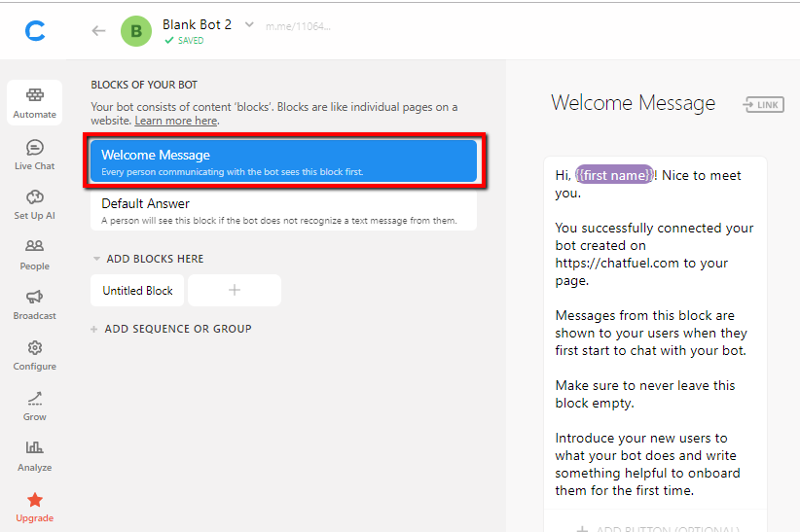800x532 pixels.
Task: Click ADD SEQUENCE OR GROUP
Action: pyautogui.click(x=172, y=329)
